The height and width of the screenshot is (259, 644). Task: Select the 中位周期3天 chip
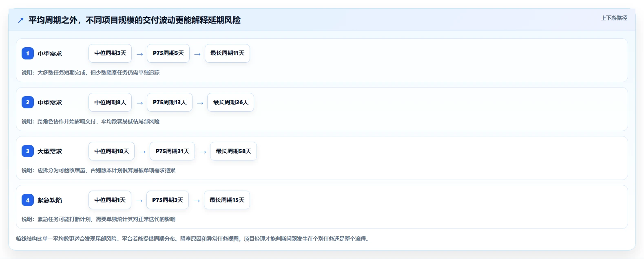pos(110,53)
